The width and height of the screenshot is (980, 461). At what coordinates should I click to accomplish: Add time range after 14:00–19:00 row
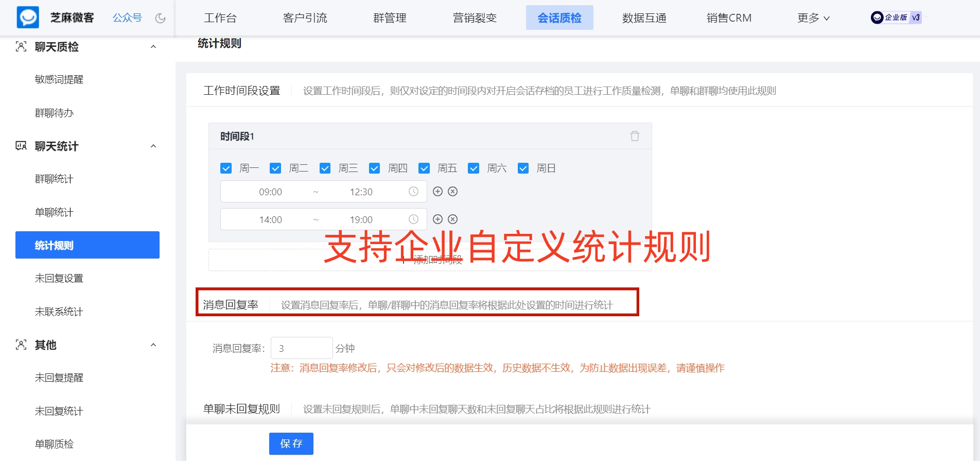point(437,219)
